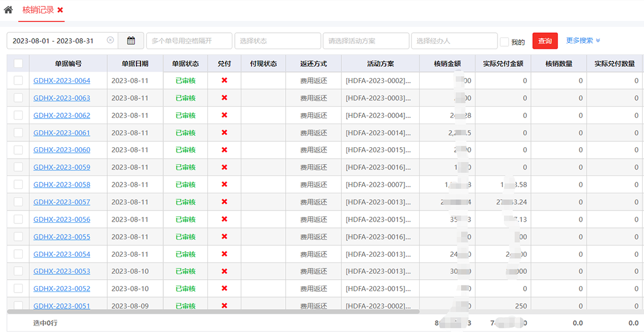This screenshot has height=333, width=644.
Task: Switch to the 核销记录 tab
Action: tap(38, 10)
